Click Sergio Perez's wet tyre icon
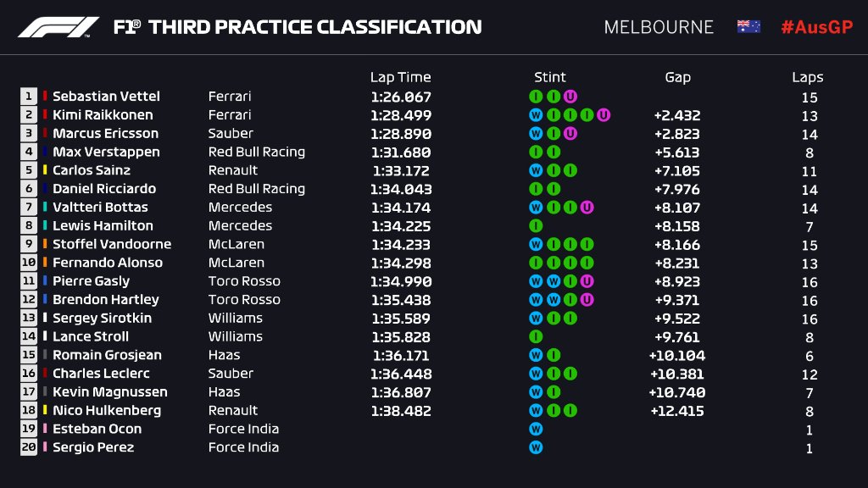 point(536,447)
